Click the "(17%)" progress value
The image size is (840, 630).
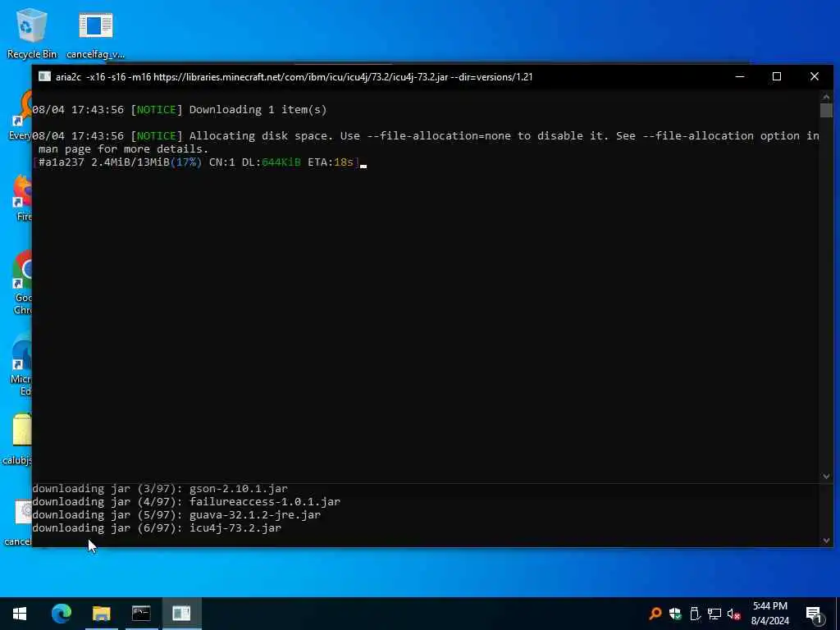pos(186,162)
